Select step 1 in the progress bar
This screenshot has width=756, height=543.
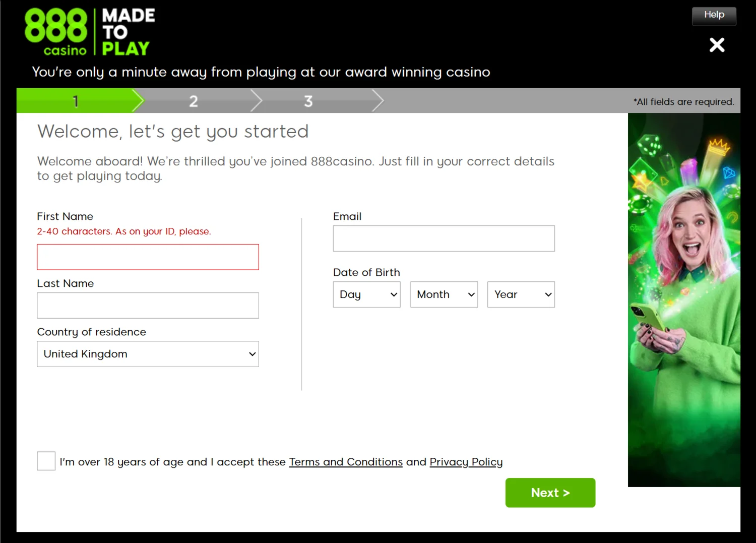pyautogui.click(x=76, y=101)
